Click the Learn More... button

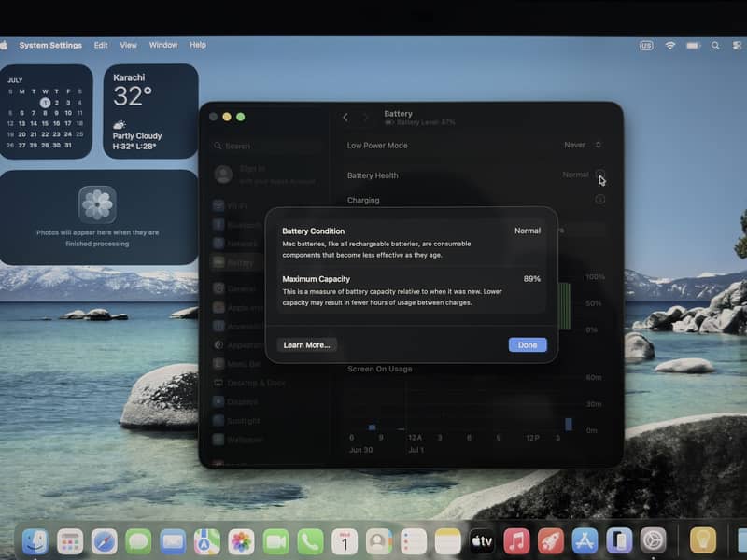click(x=307, y=345)
